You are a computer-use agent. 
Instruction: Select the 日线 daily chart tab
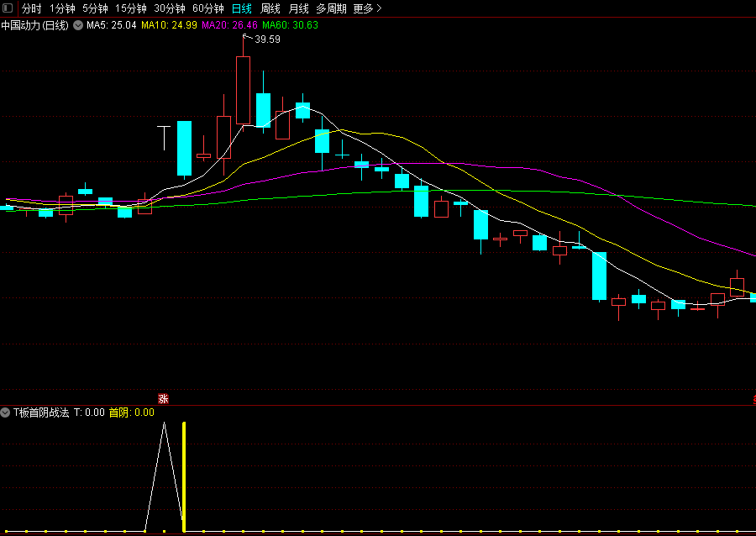(x=242, y=8)
